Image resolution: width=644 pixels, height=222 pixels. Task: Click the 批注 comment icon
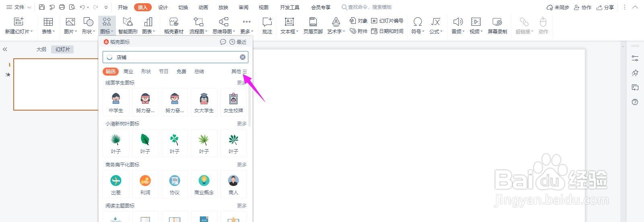point(267,22)
